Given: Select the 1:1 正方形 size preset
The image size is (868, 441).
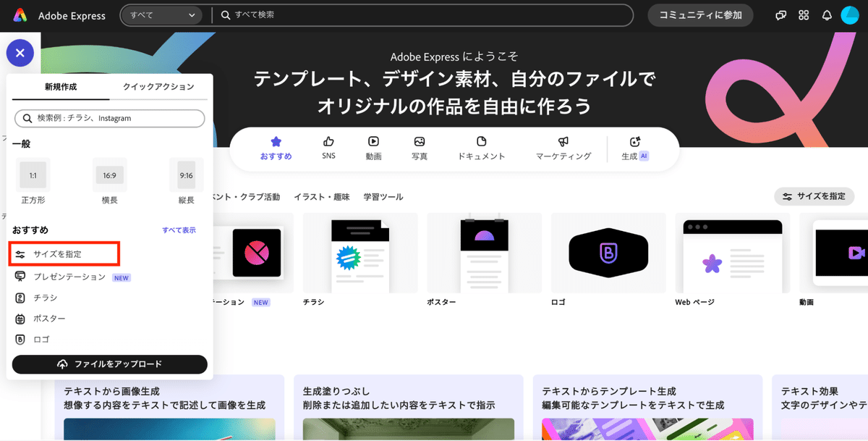Looking at the screenshot, I should (33, 181).
